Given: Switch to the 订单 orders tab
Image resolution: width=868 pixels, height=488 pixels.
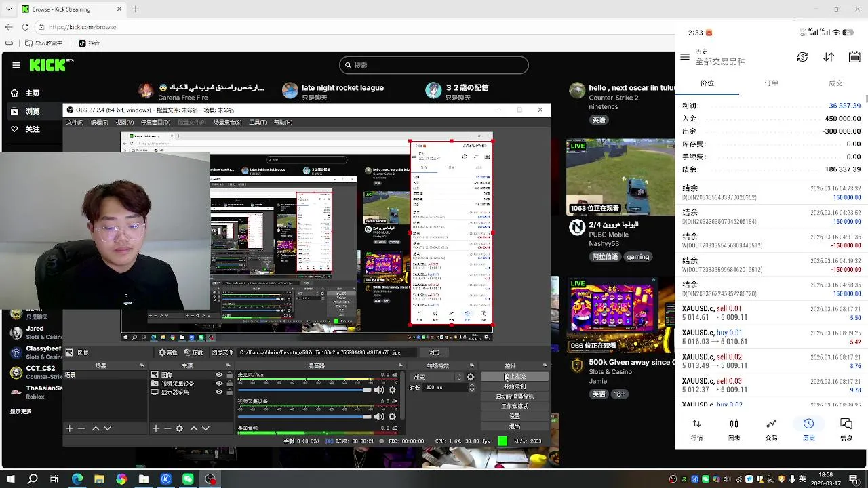Looking at the screenshot, I should point(771,83).
